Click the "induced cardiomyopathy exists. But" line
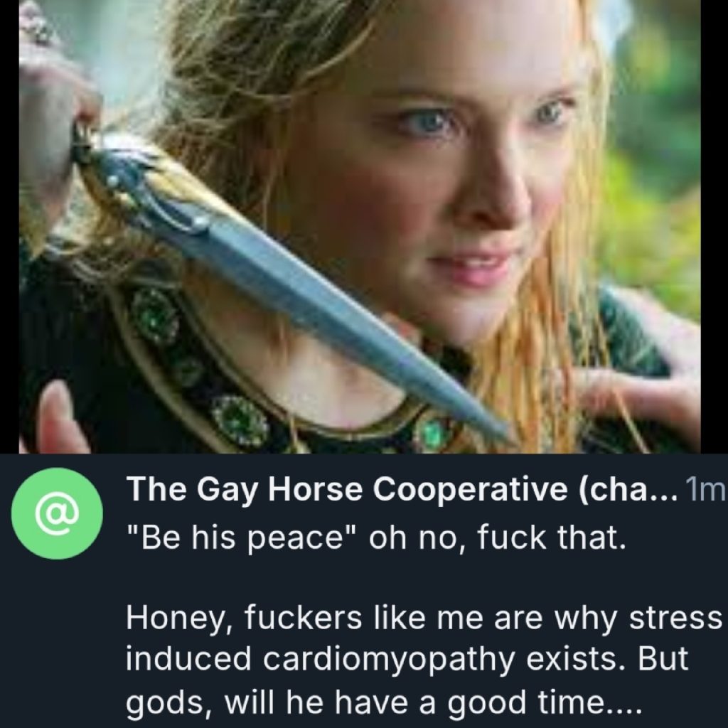This screenshot has height=728, width=728. pyautogui.click(x=407, y=659)
